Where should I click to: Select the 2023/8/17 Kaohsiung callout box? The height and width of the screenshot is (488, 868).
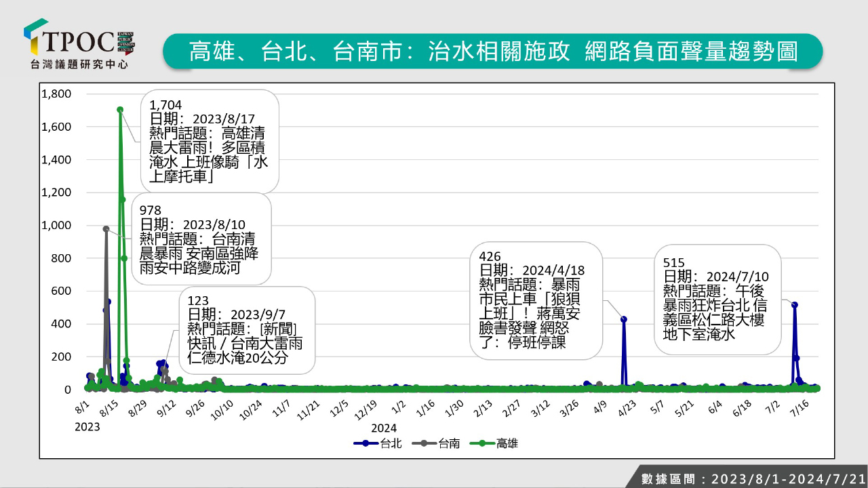(x=210, y=142)
